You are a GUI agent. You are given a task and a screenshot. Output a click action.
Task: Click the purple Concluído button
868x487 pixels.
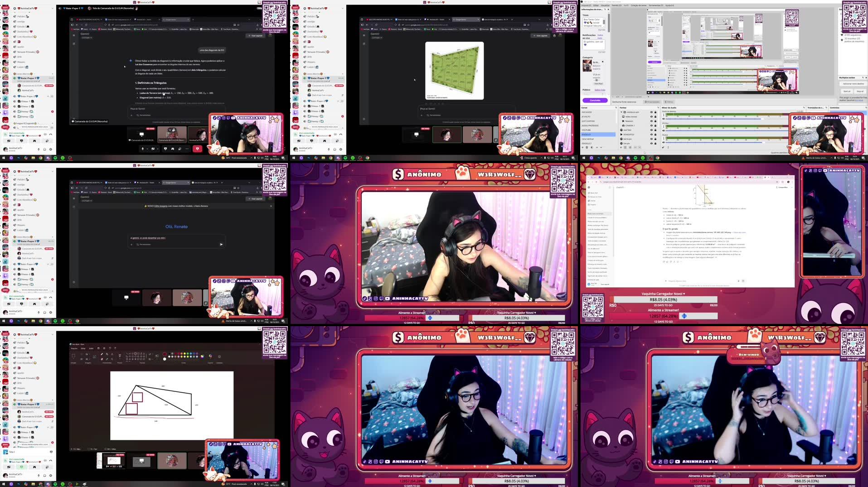pyautogui.click(x=595, y=100)
